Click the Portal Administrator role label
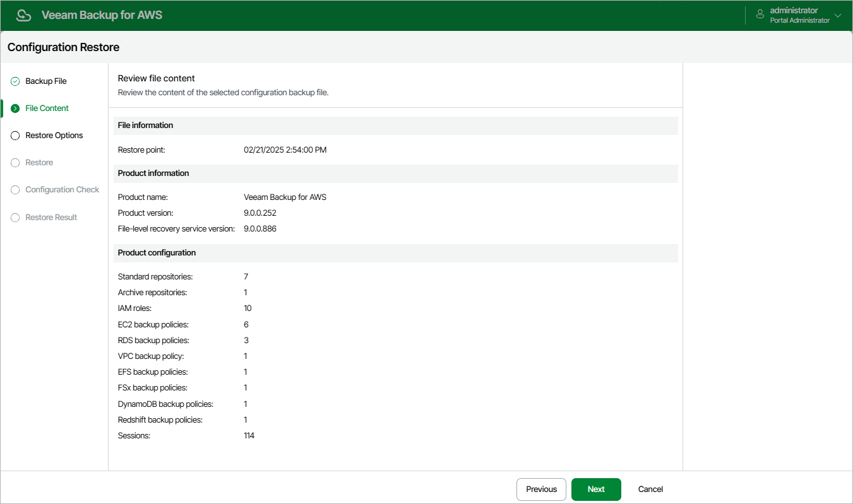 click(800, 21)
